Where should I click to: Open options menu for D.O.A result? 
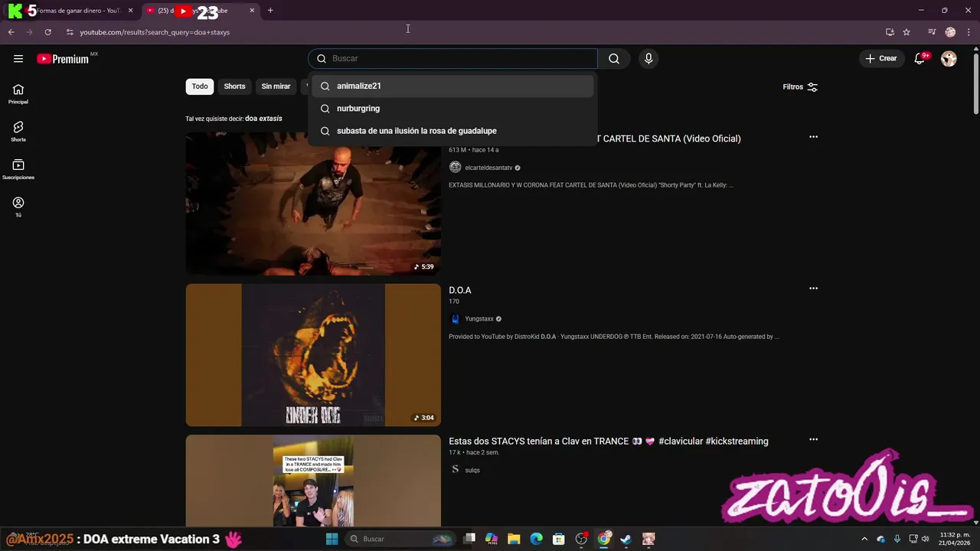pos(813,289)
